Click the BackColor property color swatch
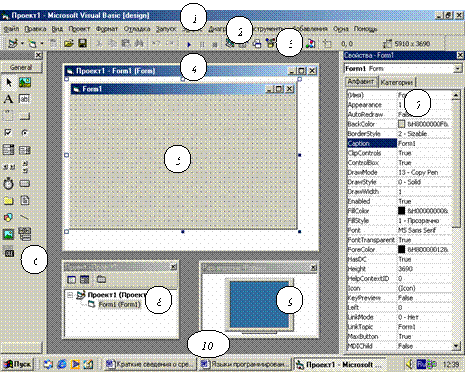The image size is (465, 372). (x=402, y=124)
